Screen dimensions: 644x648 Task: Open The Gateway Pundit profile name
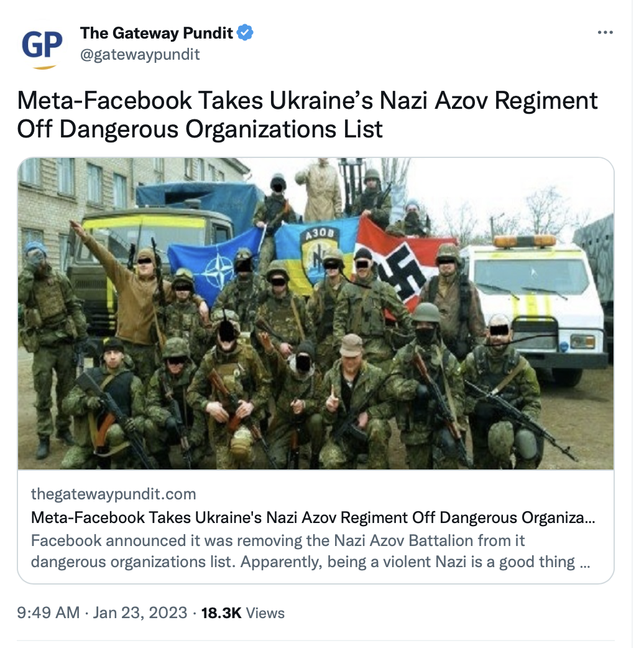tap(156, 33)
